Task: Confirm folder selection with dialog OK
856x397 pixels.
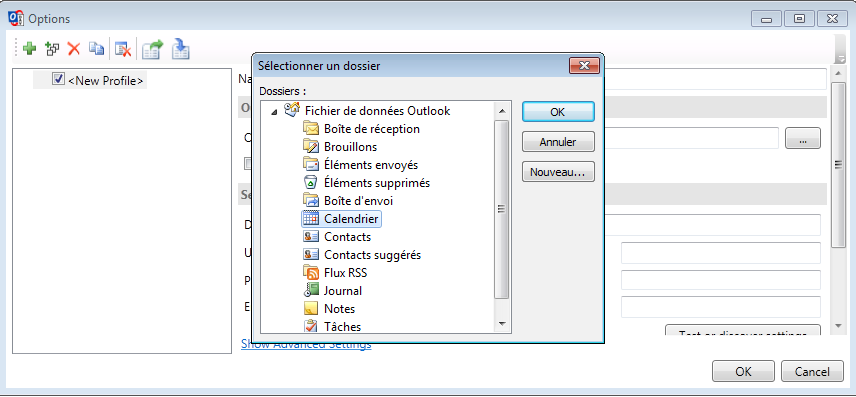Action: click(x=558, y=112)
